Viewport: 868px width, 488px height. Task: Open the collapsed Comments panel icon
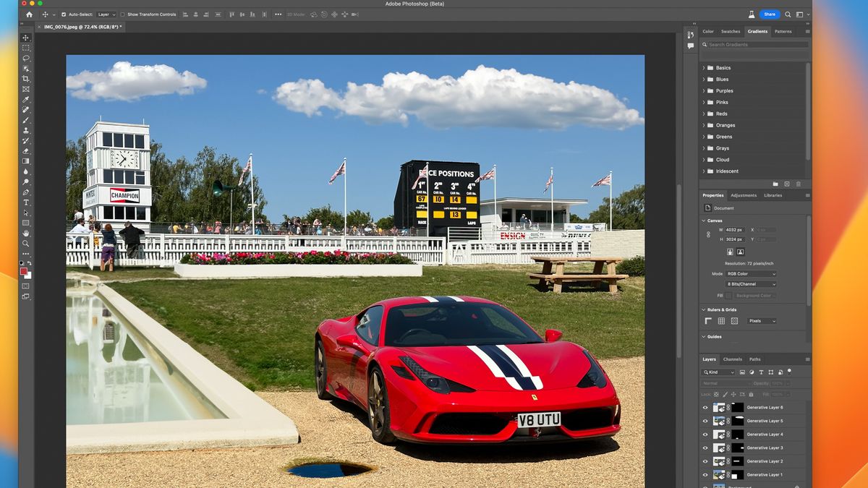pos(691,46)
